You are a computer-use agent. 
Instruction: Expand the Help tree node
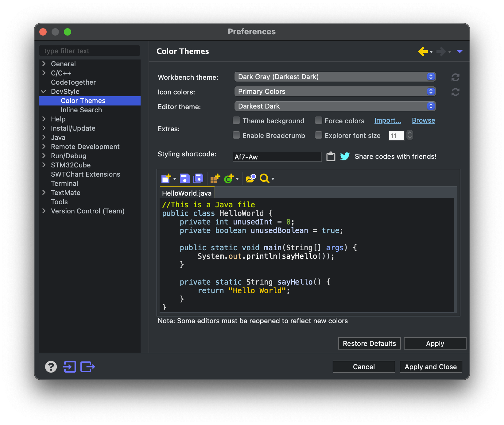[x=44, y=119]
